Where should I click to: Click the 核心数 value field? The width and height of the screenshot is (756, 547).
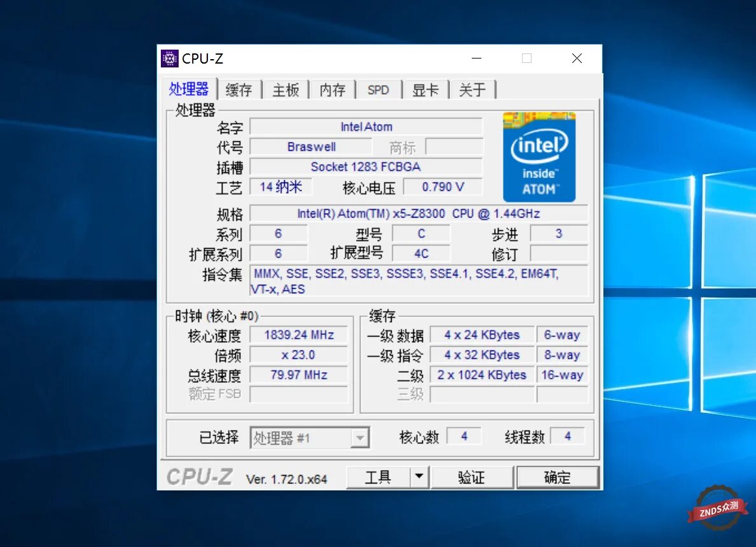point(464,436)
